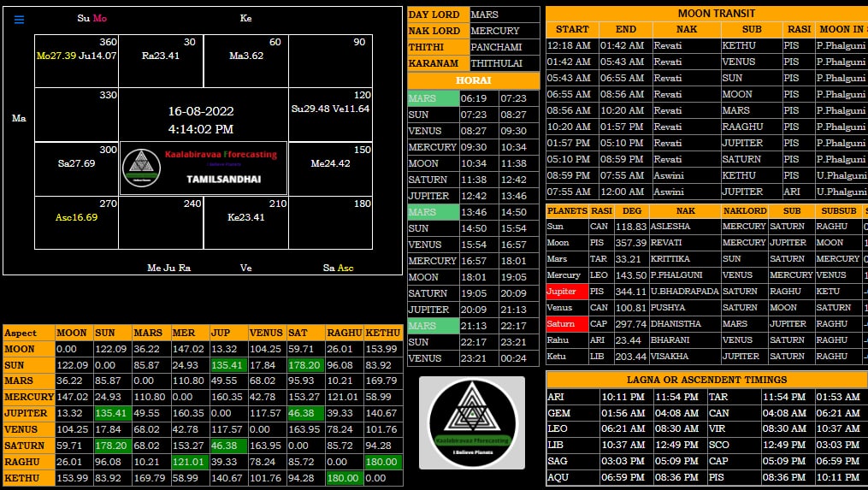Screen dimensions: 868x490
Task: Select MERCURY horai row starting 16:57
Action: click(x=473, y=261)
